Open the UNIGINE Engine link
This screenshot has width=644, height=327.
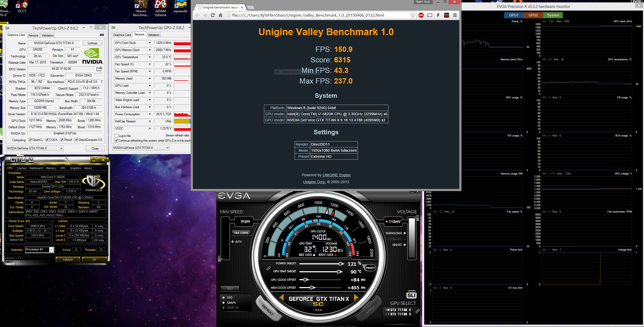[336, 175]
